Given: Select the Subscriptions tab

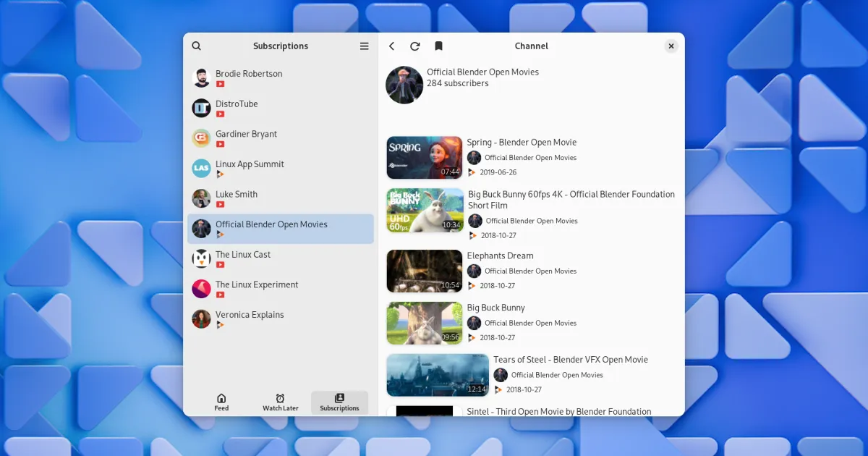Looking at the screenshot, I should 339,402.
